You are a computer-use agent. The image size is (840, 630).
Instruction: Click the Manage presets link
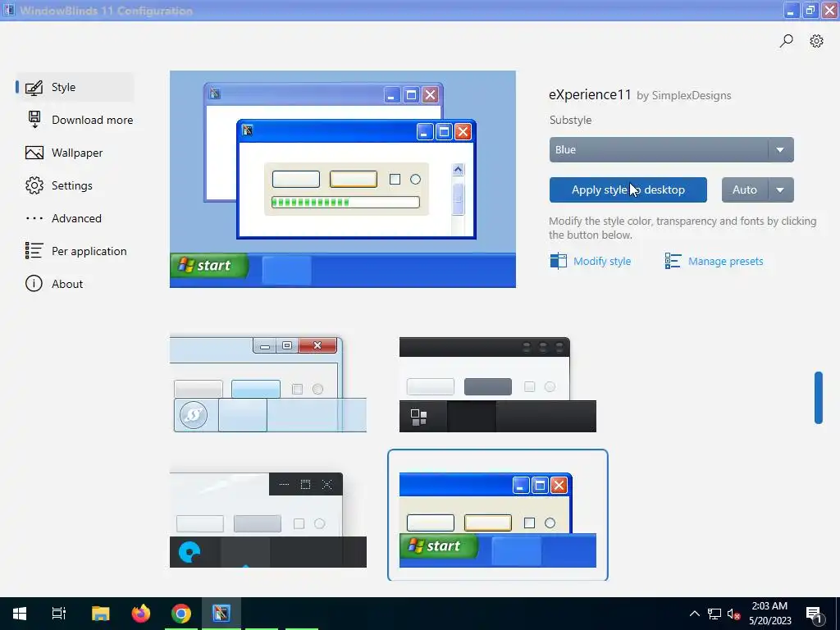point(725,262)
